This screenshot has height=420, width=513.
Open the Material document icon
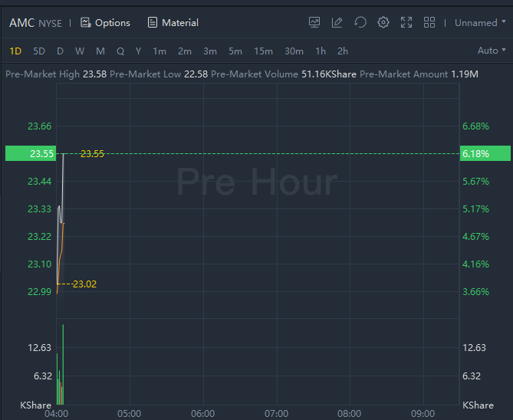(x=153, y=23)
